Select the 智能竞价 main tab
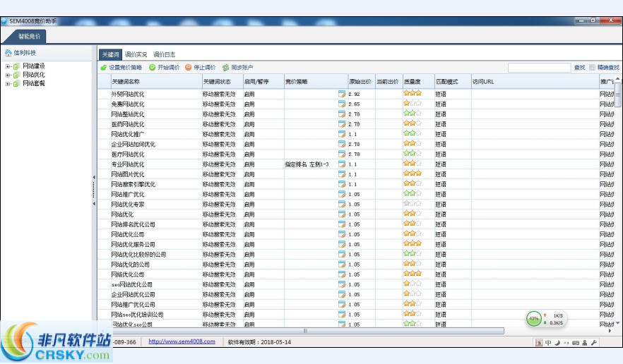 29,37
